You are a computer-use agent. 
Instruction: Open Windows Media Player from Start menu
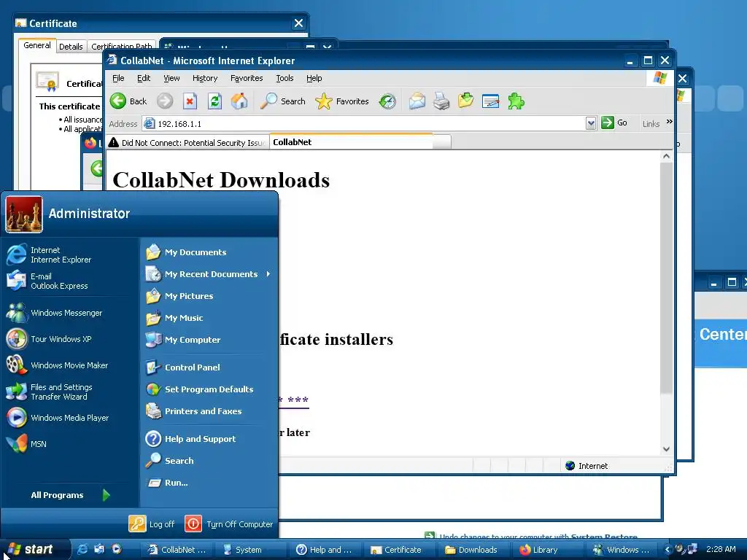[69, 418]
